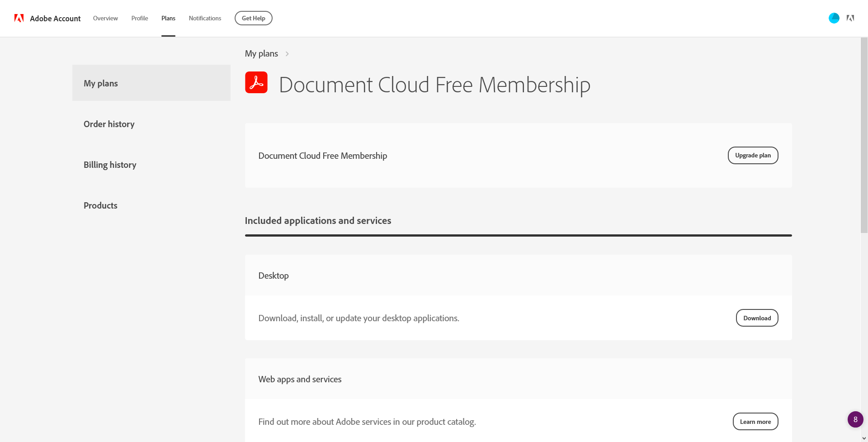Open Order history in the sidebar
This screenshot has height=442, width=868.
click(109, 124)
